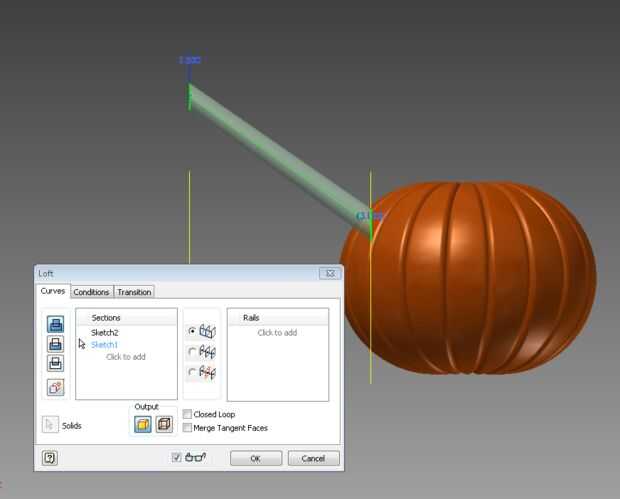Enable the Closed Loop checkbox
This screenshot has height=499, width=620.
[x=187, y=414]
